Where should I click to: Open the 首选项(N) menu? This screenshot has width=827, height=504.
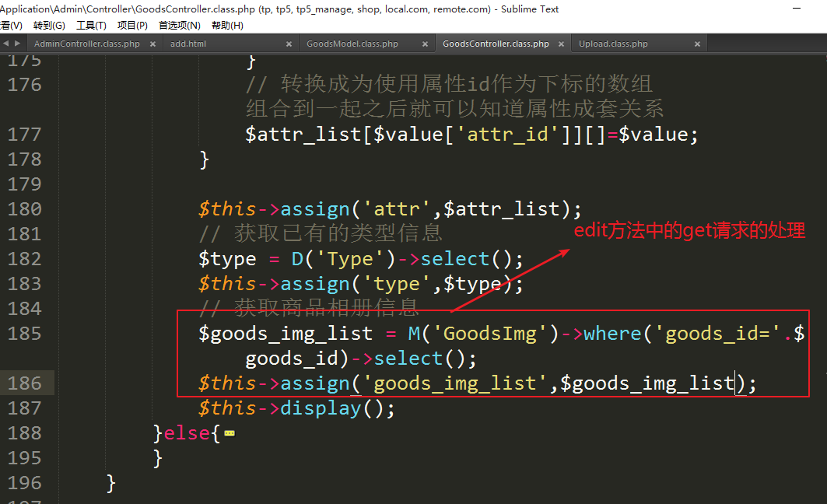coord(180,25)
